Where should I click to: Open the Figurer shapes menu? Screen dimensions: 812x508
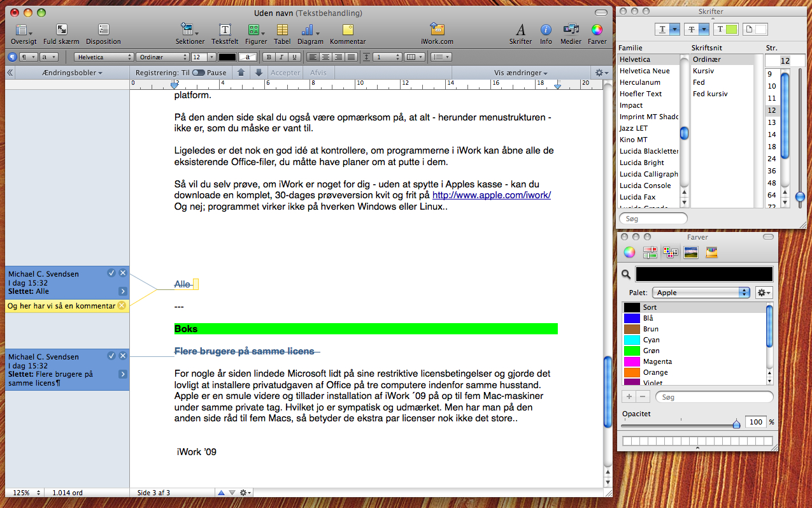(256, 29)
